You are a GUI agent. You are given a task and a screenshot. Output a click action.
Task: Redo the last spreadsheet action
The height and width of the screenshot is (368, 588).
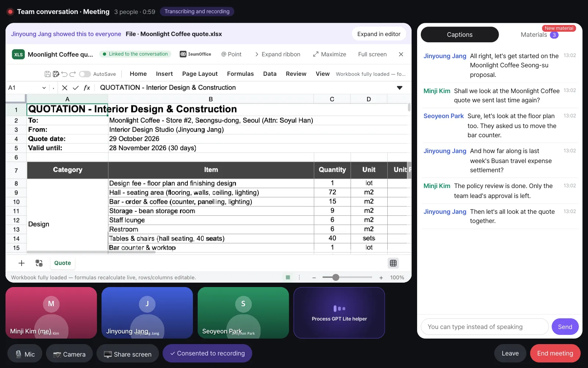tap(72, 74)
